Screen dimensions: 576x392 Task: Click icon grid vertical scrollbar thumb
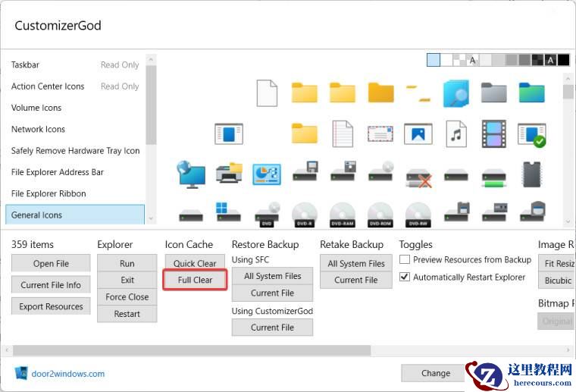tap(568, 92)
